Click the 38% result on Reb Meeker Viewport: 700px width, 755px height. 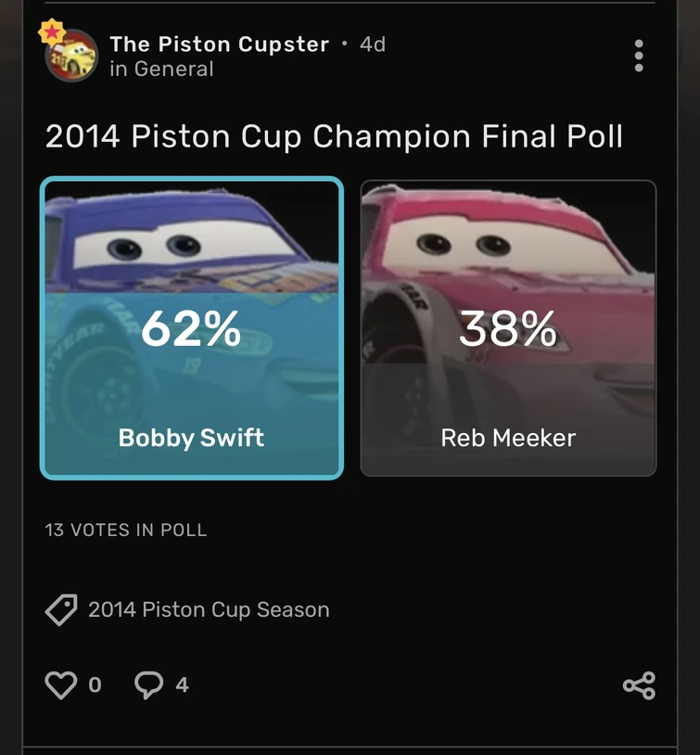pyautogui.click(x=508, y=329)
